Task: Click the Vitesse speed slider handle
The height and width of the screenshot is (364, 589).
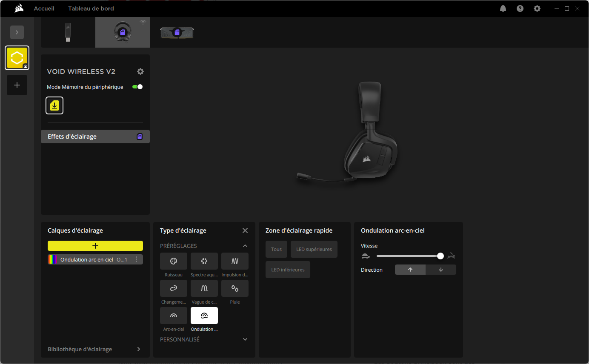Action: point(440,256)
